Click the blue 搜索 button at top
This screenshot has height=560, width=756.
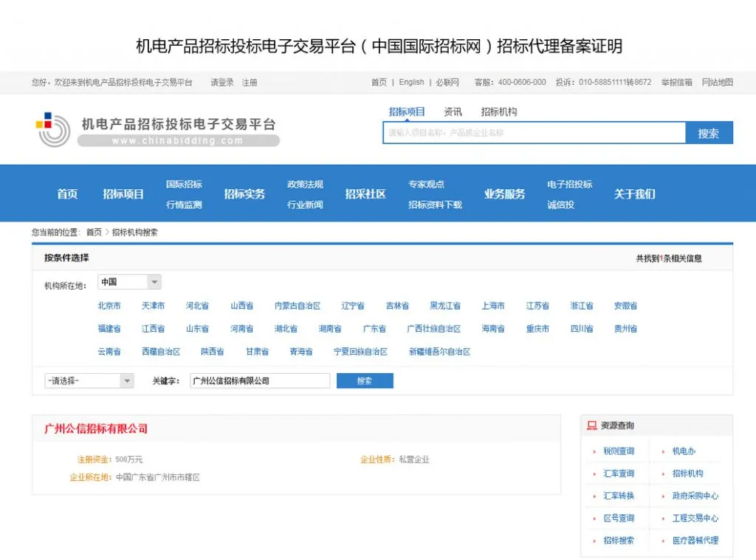pos(709,133)
